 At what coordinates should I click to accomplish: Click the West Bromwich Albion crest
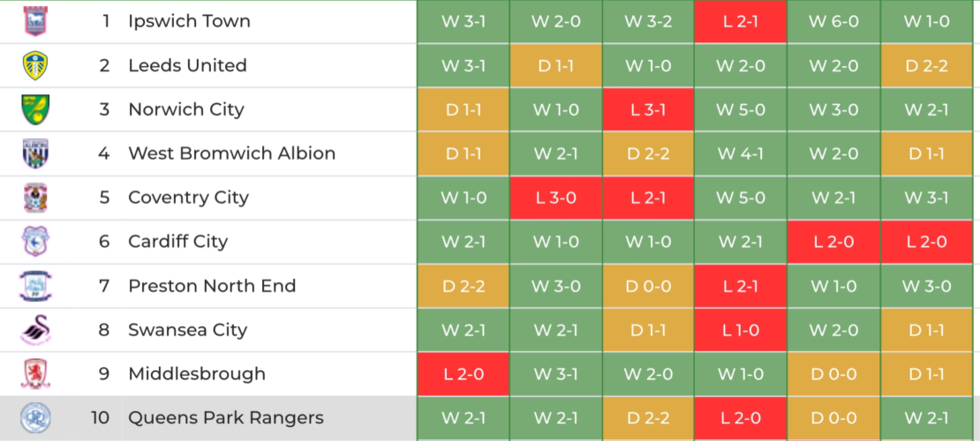click(36, 153)
